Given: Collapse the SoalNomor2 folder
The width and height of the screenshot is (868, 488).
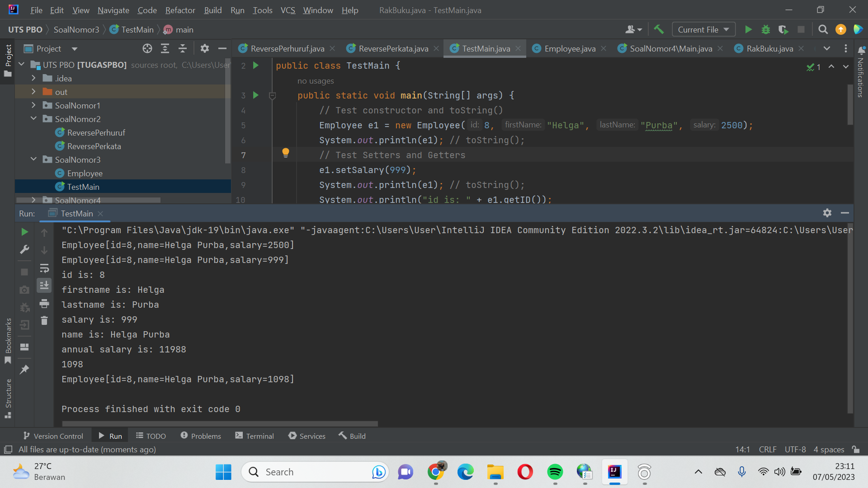Looking at the screenshot, I should [33, 119].
